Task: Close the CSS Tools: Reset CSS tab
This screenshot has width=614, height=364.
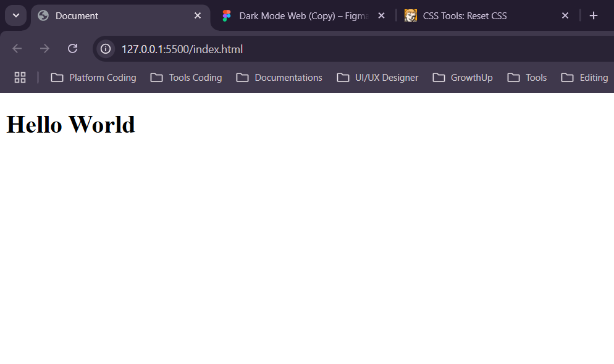Action: coord(565,15)
